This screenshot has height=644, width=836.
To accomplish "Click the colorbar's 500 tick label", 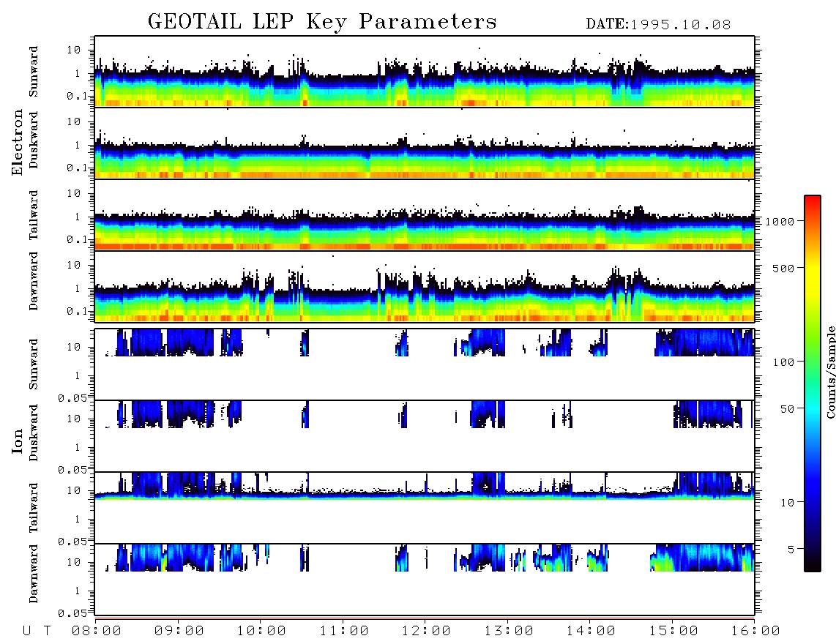I will (x=783, y=268).
